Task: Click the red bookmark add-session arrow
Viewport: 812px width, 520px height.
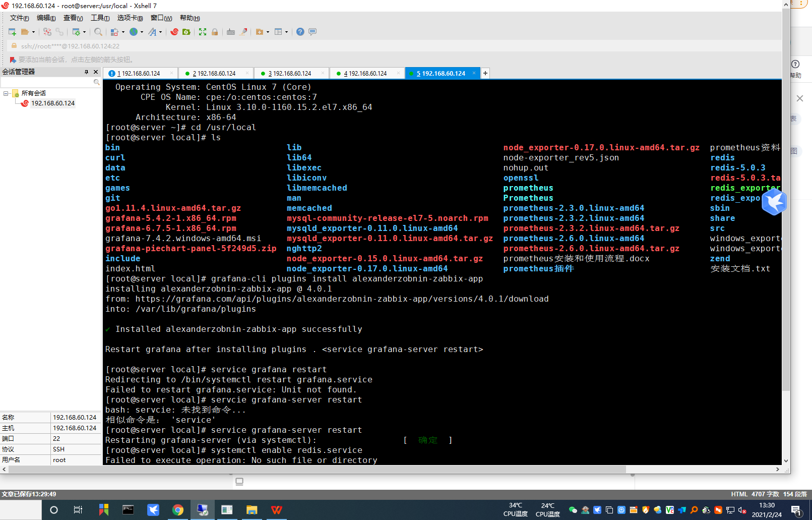Action: pyautogui.click(x=13, y=60)
